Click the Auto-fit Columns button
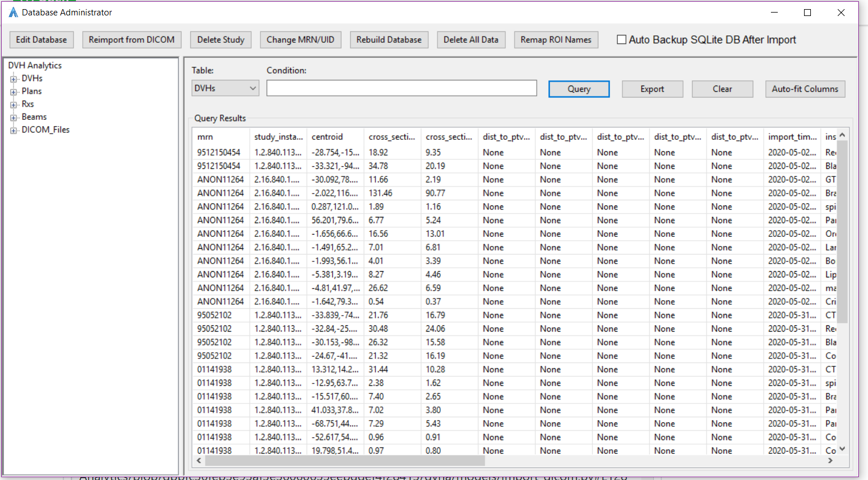The width and height of the screenshot is (868, 480). pos(805,88)
